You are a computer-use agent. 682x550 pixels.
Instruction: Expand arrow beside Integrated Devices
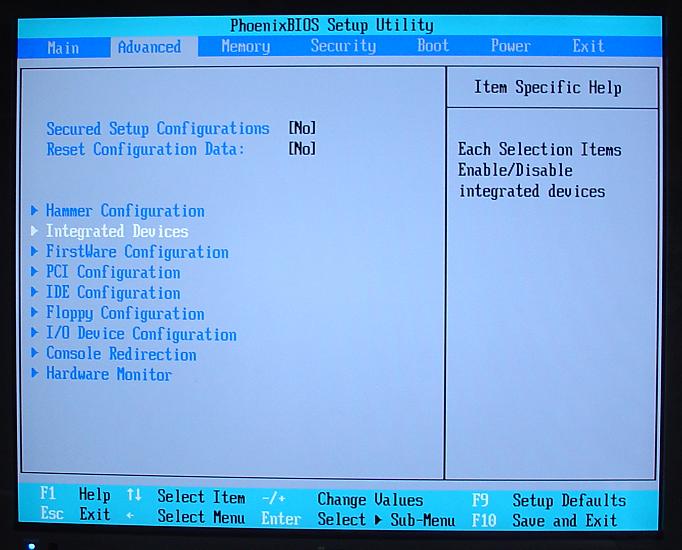[34, 231]
